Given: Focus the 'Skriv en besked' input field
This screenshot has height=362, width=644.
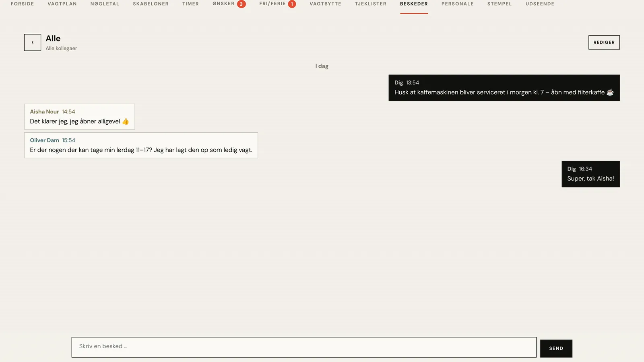Looking at the screenshot, I should (x=304, y=347).
